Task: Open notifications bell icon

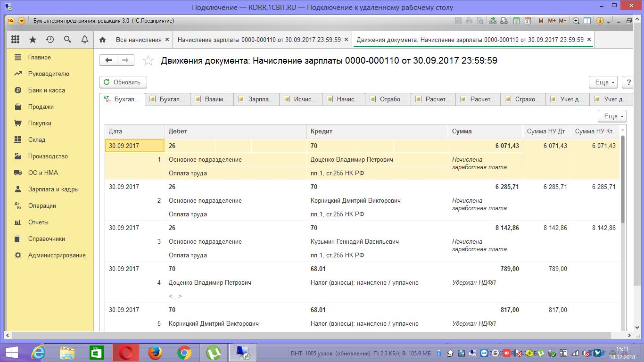Action: tap(85, 40)
